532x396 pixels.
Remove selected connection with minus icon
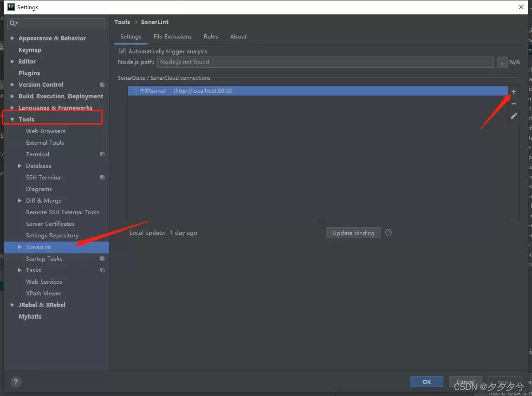pos(514,104)
